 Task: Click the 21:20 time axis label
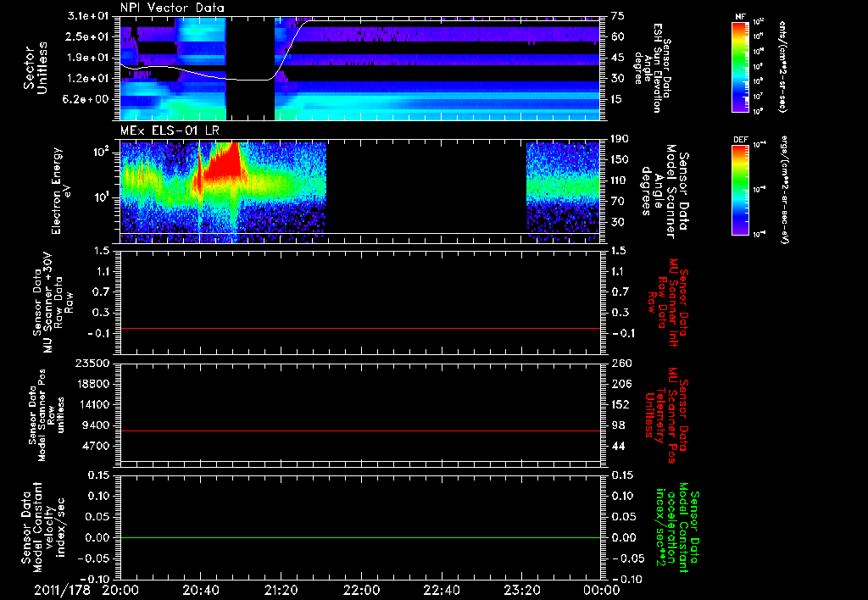281,590
